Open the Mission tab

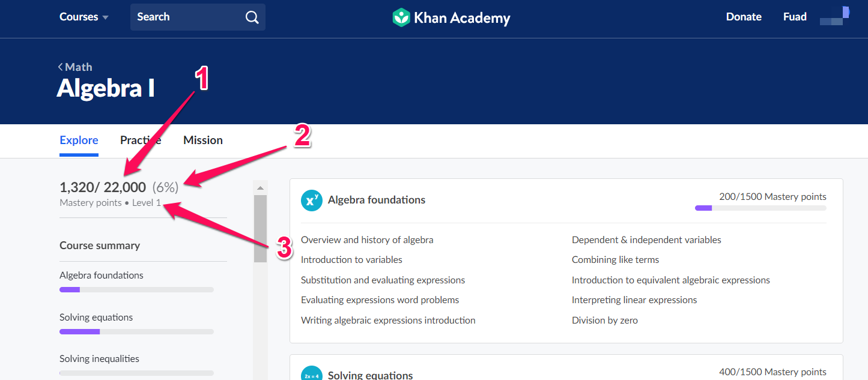(x=203, y=140)
